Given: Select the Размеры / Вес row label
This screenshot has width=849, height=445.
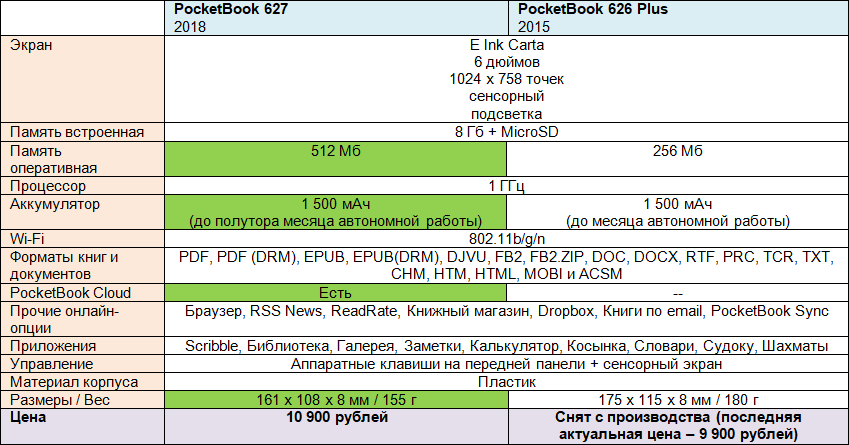Looking at the screenshot, I should point(82,400).
